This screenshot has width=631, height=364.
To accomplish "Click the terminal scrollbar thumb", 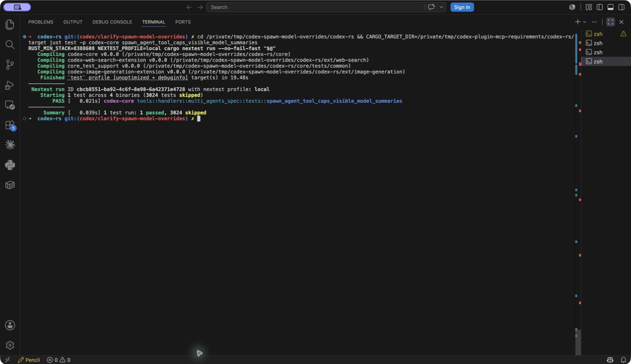I will click(578, 342).
